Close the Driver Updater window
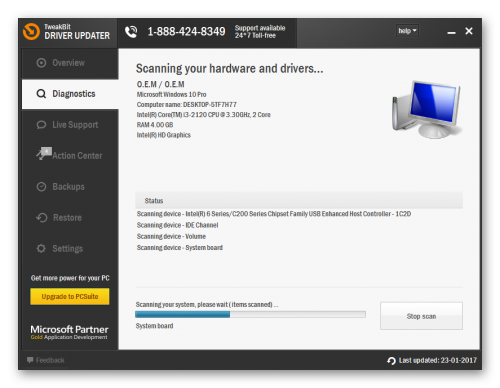The width and height of the screenshot is (500, 388). pos(469,31)
